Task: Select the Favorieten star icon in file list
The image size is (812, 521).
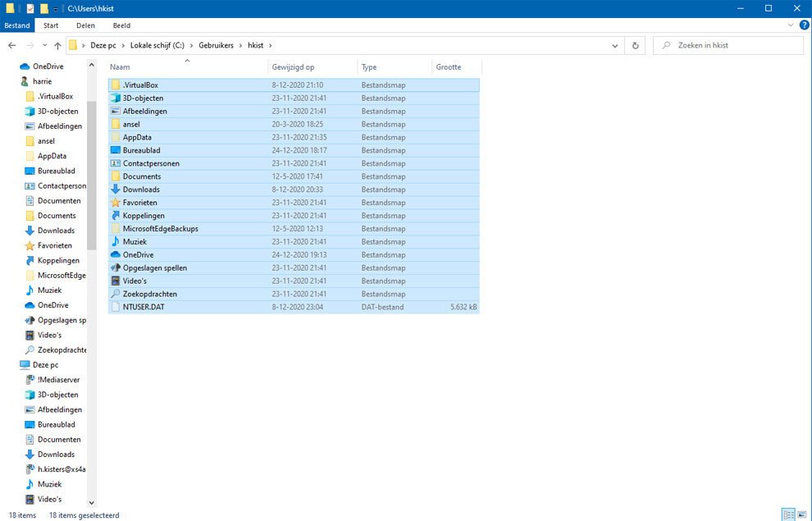Action: pos(116,203)
